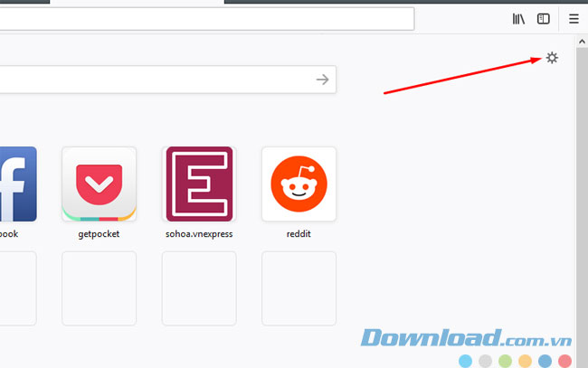Click the scrollbar up arrow
This screenshot has height=368, width=588.
click(582, 42)
